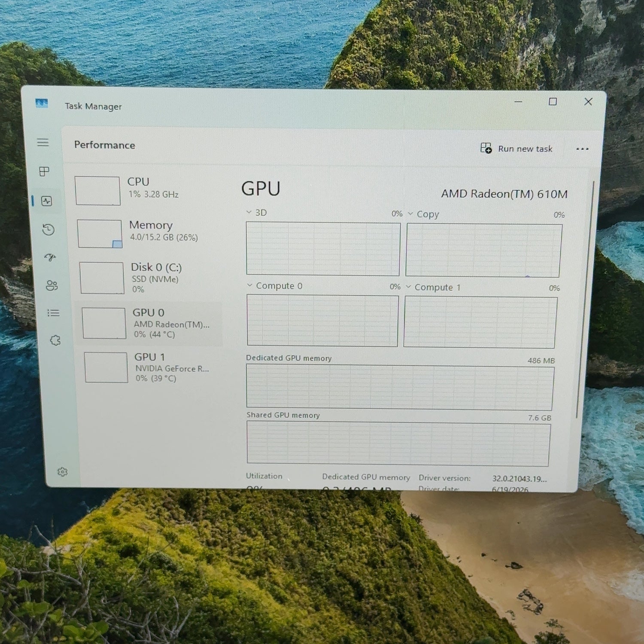Screen dimensions: 644x644
Task: Expand the 3D engine dropdown
Action: 256,213
